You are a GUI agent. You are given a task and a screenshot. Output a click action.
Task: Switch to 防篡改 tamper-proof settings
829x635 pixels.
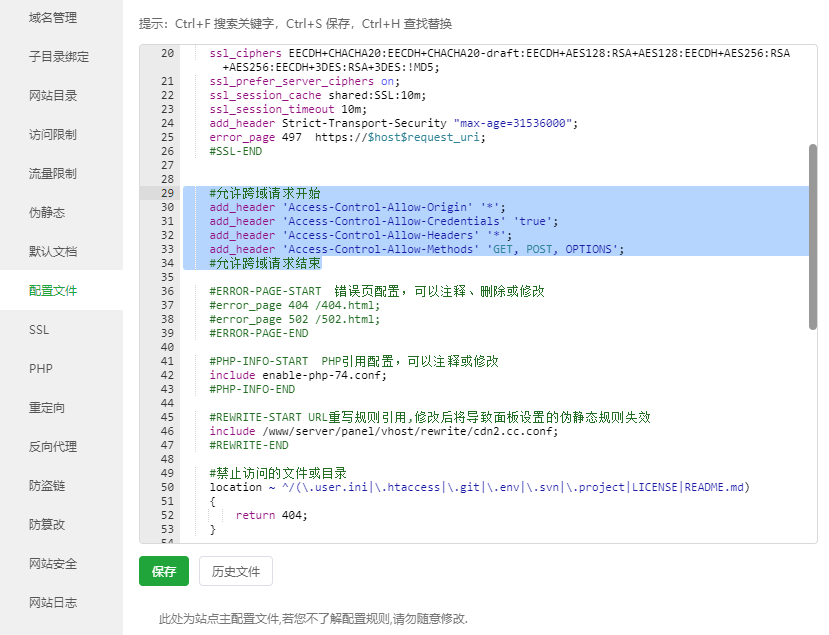point(46,524)
